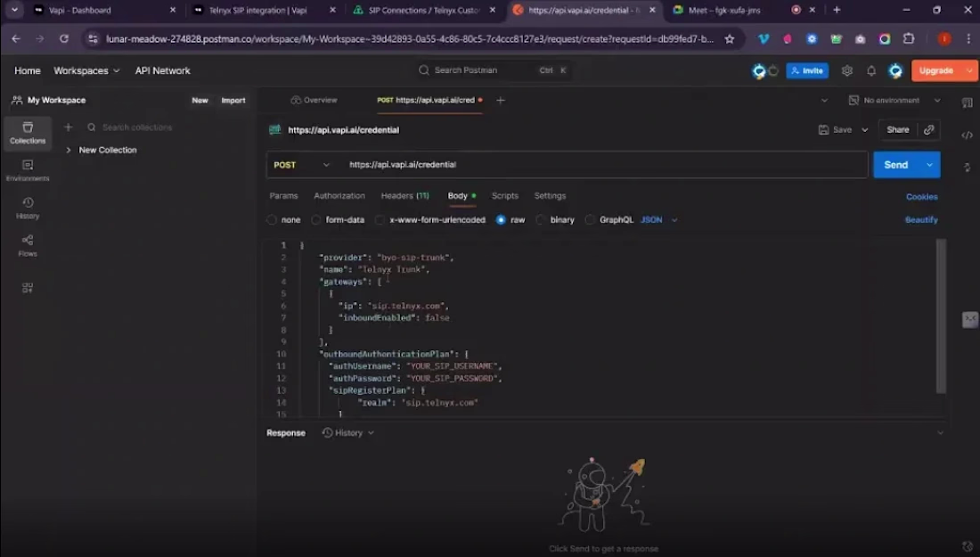Open the Collections sidebar panel
The height and width of the screenshot is (557, 980).
coord(28,133)
